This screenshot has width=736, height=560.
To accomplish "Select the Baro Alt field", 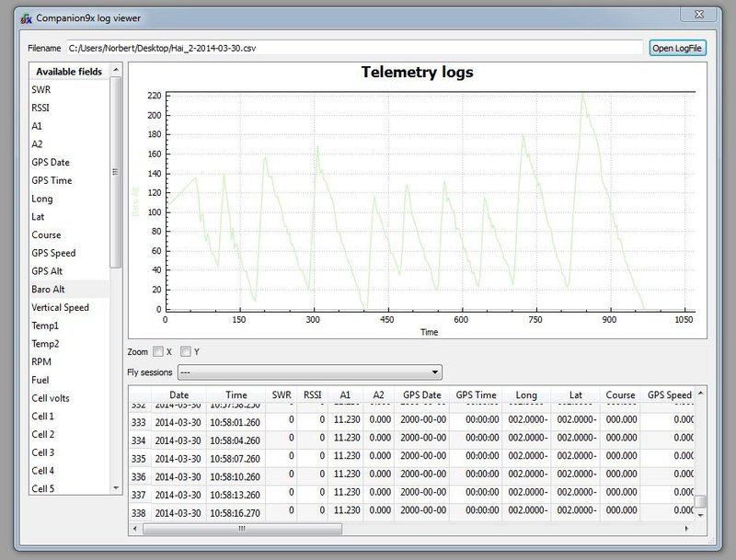I will 69,290.
